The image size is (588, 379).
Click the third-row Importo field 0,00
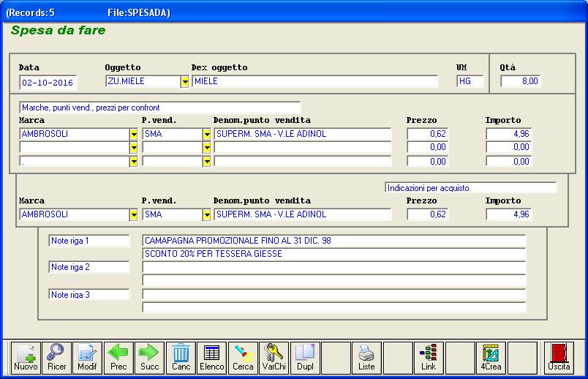508,162
